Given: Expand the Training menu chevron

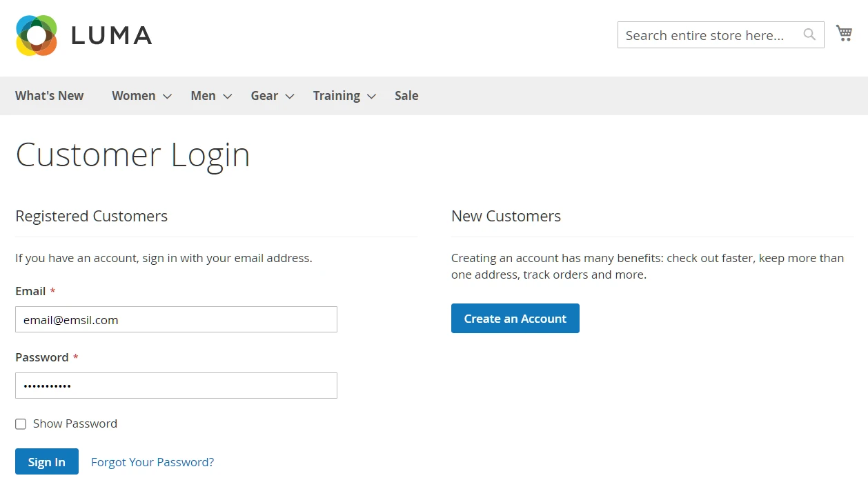Looking at the screenshot, I should tap(372, 97).
